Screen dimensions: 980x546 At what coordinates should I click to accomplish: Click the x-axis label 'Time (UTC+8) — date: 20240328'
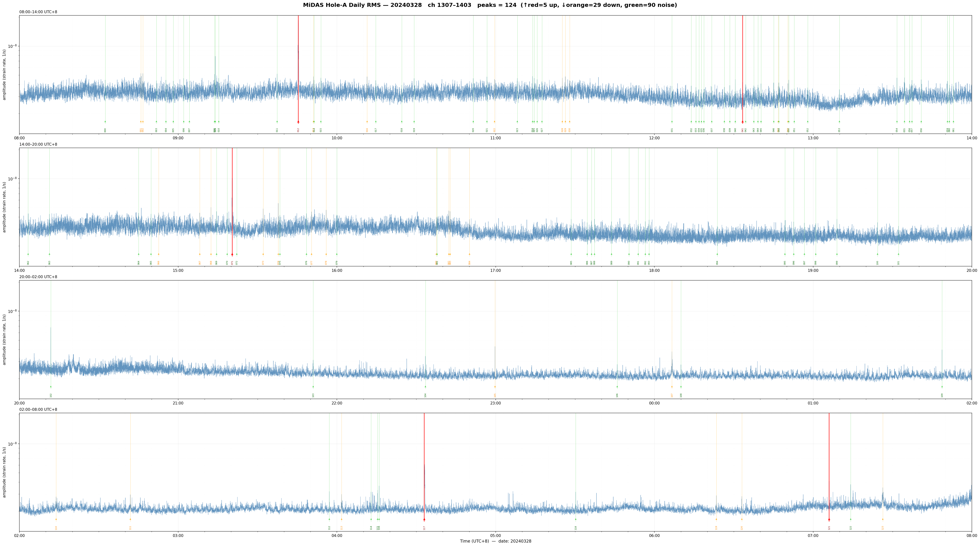pos(495,541)
